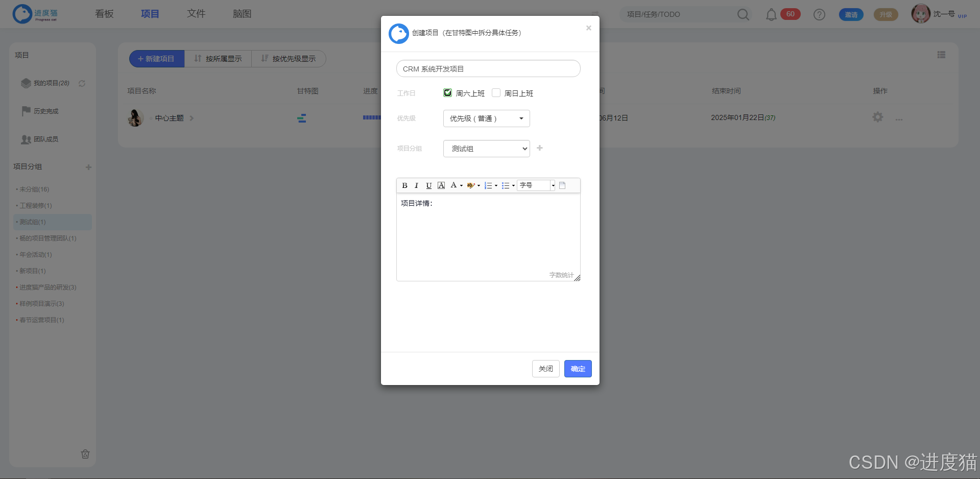This screenshot has height=479, width=980.
Task: Insert numbered list in editor
Action: coord(488,185)
